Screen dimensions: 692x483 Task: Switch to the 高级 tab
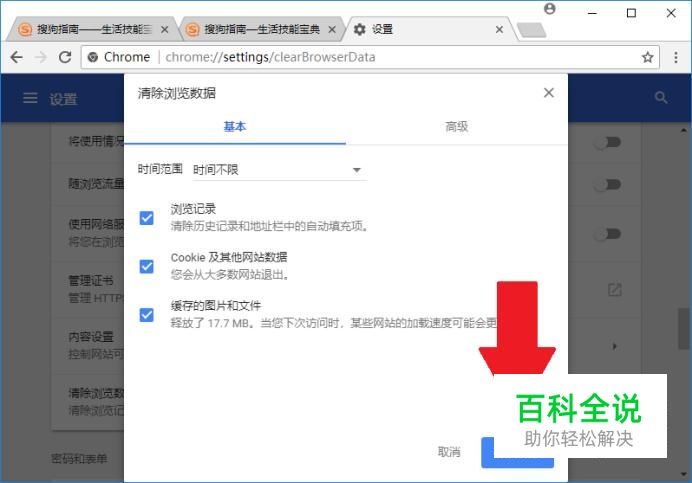[456, 127]
